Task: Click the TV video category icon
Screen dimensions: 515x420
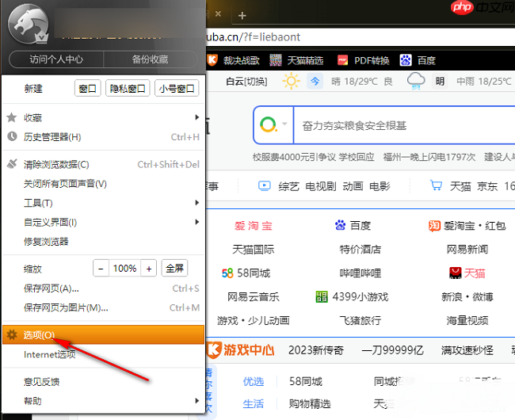Action: (x=265, y=186)
